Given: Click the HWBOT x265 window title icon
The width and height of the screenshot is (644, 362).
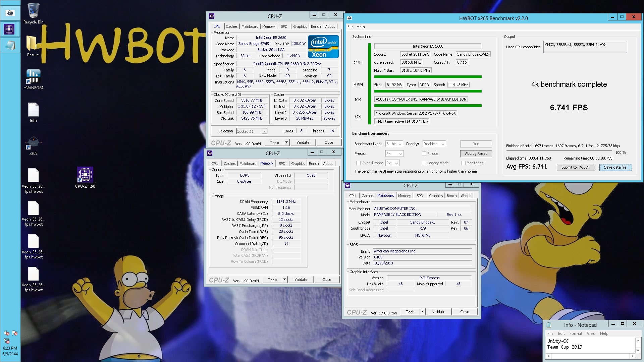Looking at the screenshot, I should coord(349,18).
